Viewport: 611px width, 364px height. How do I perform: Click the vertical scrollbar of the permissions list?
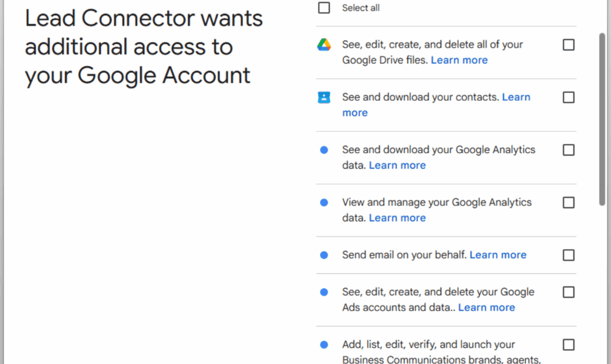[x=602, y=119]
